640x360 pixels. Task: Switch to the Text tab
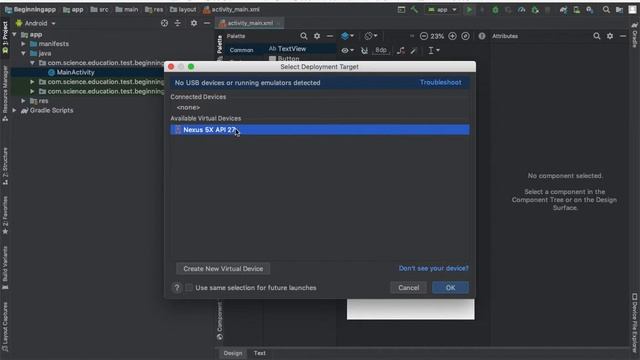[260, 353]
